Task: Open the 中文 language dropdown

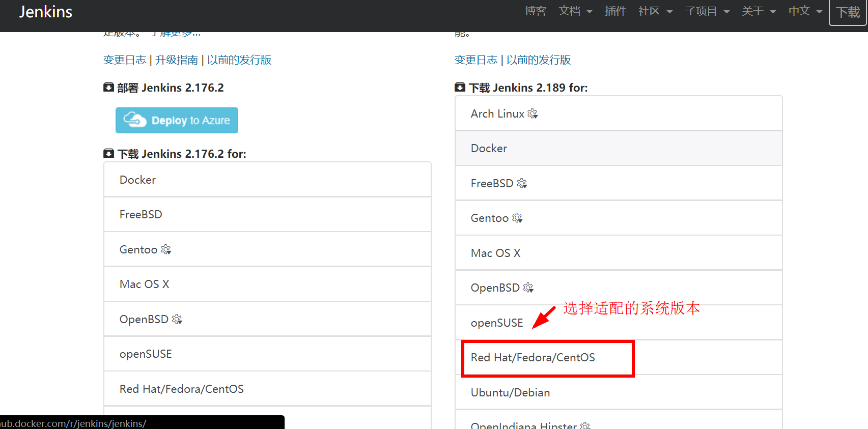Action: 805,11
